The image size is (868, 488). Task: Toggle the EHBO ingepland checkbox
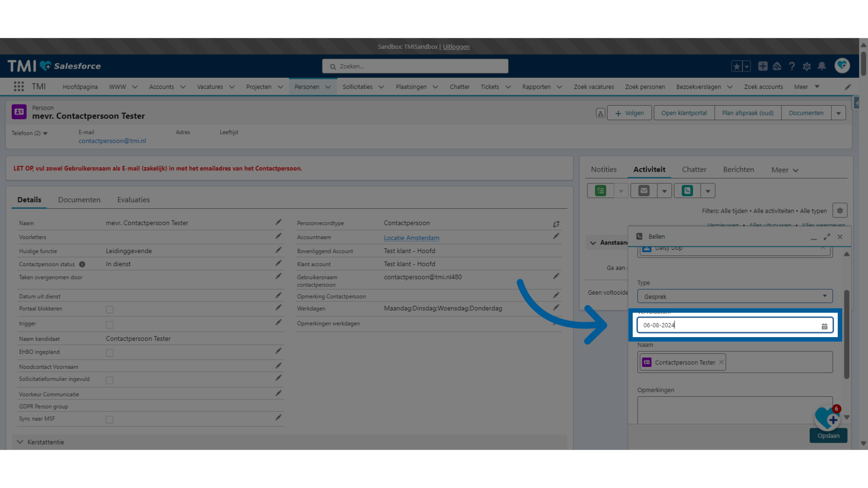click(109, 352)
